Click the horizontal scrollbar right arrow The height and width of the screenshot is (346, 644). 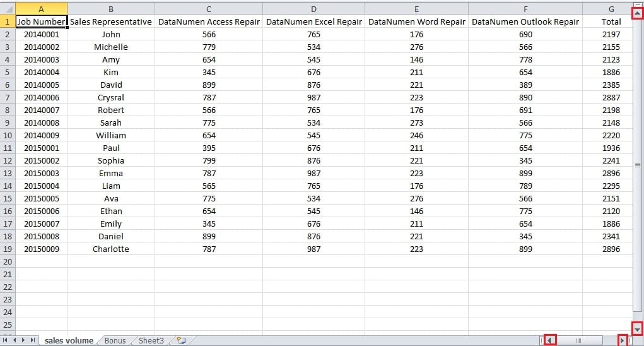(x=622, y=340)
